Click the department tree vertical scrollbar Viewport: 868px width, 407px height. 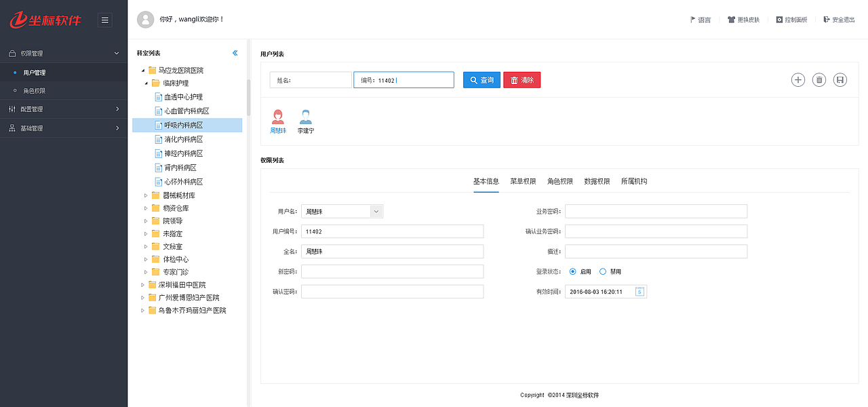[x=248, y=98]
